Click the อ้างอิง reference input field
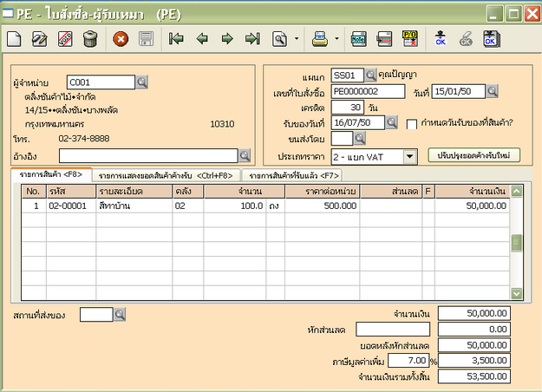Image resolution: width=542 pixels, height=392 pixels. pos(147,155)
